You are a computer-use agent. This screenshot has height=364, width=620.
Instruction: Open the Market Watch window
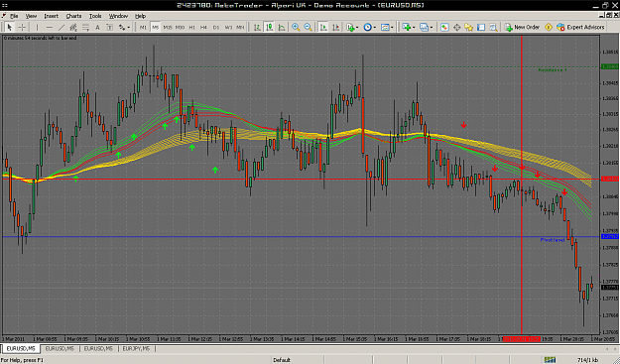coord(444,27)
